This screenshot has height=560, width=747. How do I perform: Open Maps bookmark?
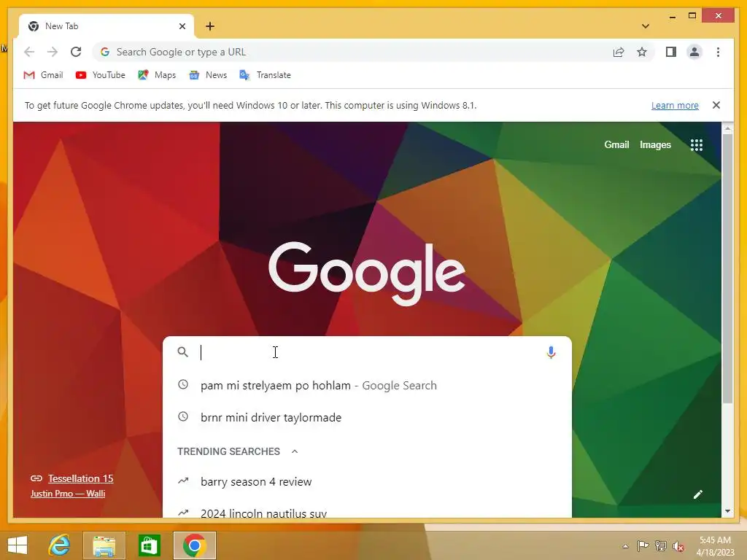(157, 75)
